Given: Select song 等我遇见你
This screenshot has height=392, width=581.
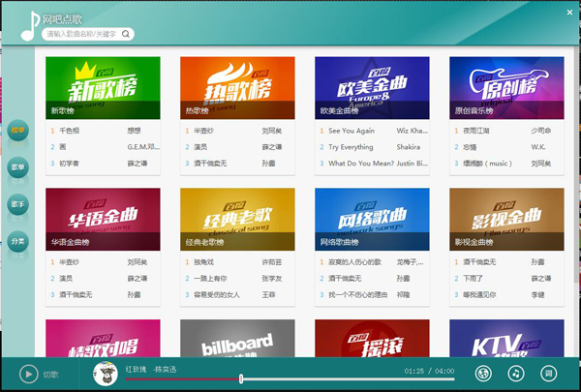Looking at the screenshot, I should 479,295.
